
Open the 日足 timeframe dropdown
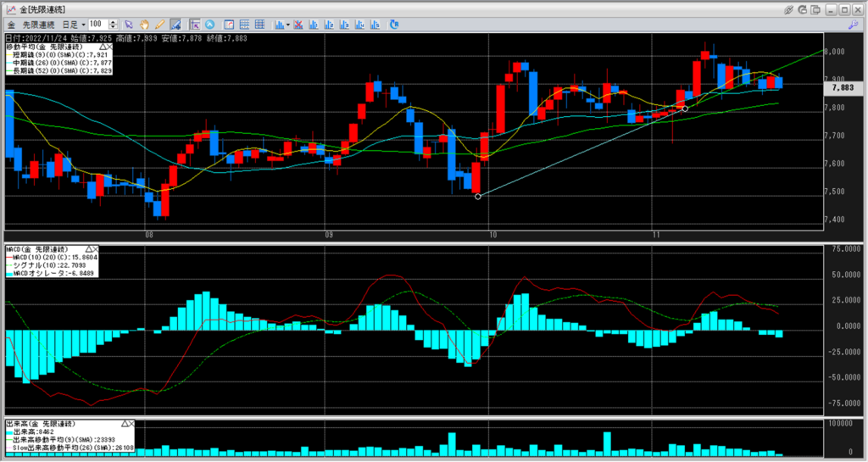[x=74, y=25]
